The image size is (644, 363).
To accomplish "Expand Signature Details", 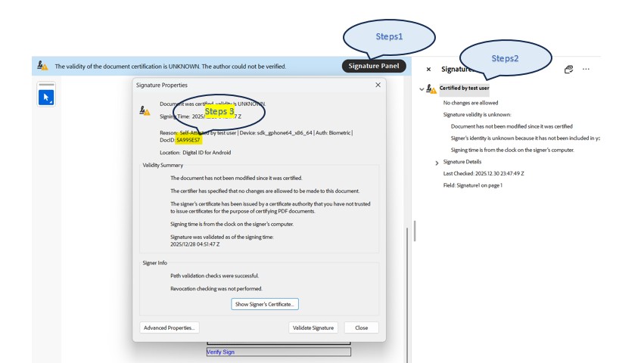I will [x=437, y=163].
